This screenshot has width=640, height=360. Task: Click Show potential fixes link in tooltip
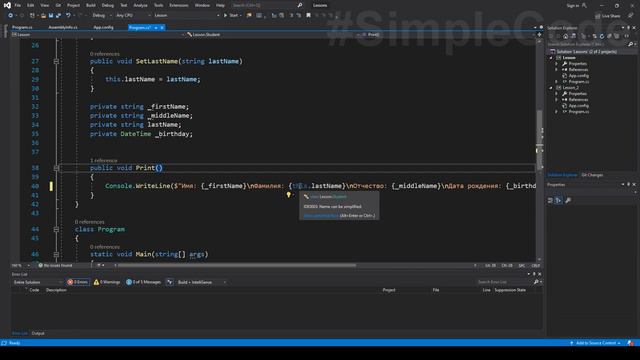point(321,216)
